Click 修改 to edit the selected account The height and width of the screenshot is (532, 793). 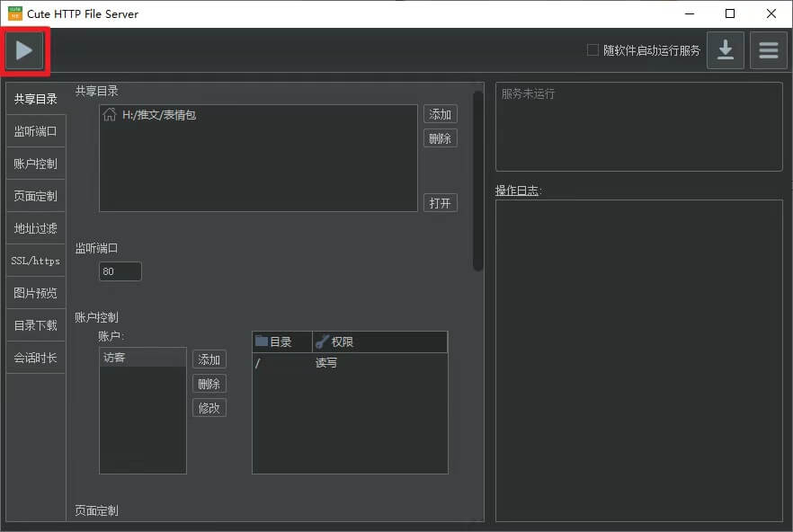(x=209, y=407)
